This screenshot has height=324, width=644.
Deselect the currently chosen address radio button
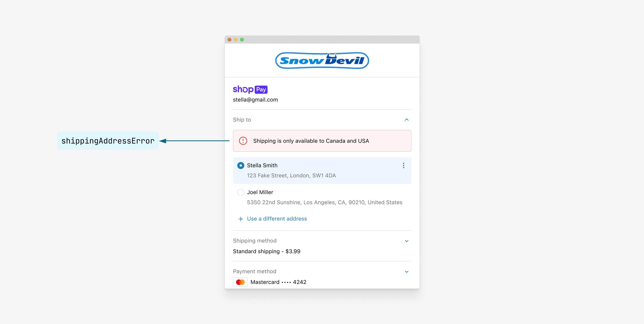[x=241, y=166]
